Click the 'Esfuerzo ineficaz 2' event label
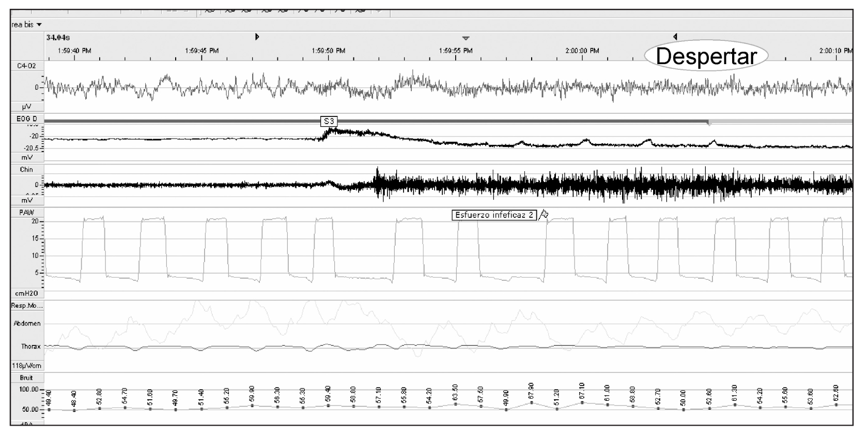868x436 pixels. click(494, 215)
